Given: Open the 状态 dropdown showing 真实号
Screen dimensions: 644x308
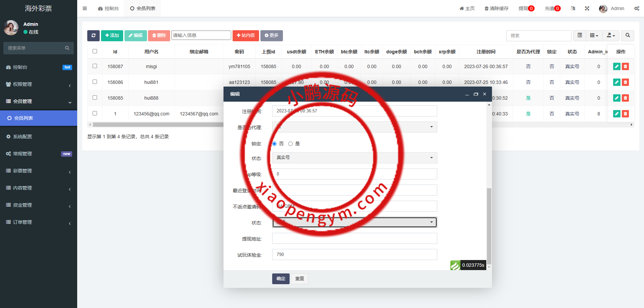Looking at the screenshot, I should 354,158.
